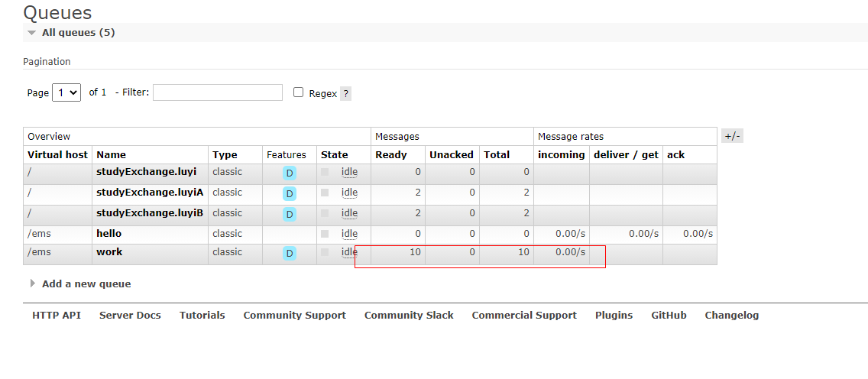The width and height of the screenshot is (868, 379).
Task: Open the +/- column selector
Action: [732, 135]
